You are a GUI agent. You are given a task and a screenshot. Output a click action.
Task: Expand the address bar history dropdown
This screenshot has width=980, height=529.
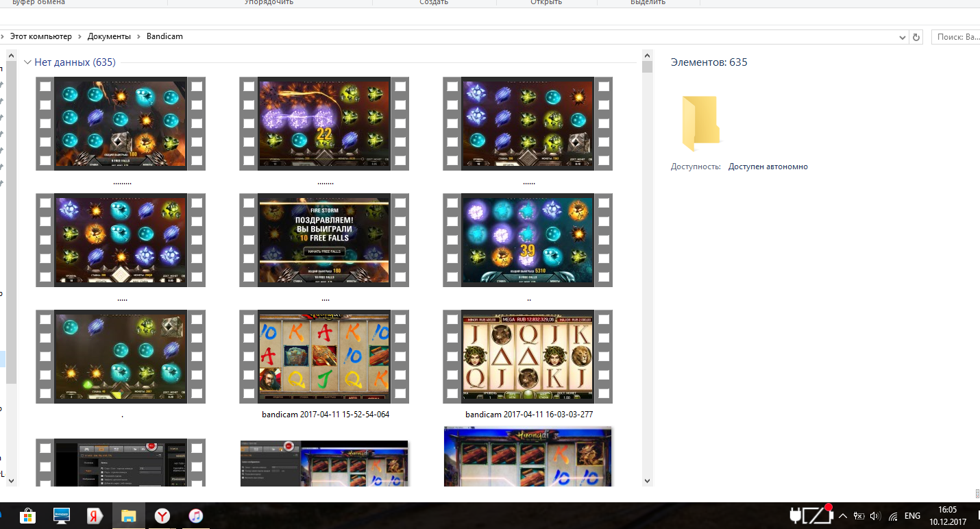coord(903,37)
